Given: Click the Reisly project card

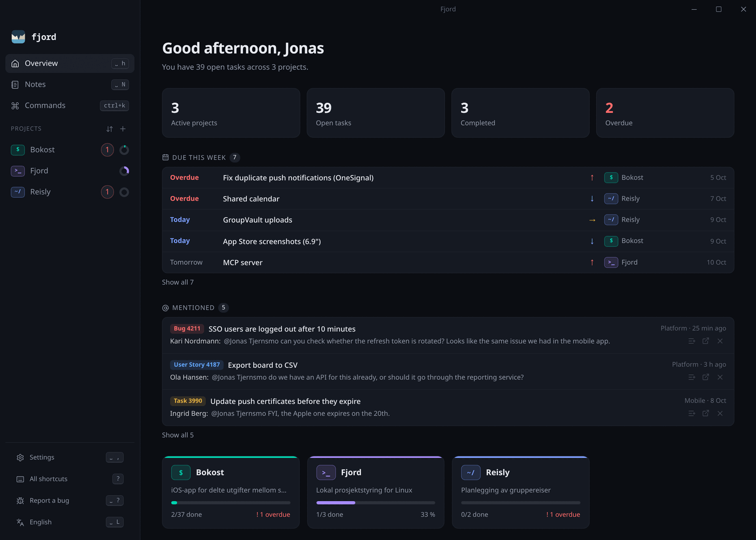Looking at the screenshot, I should coord(521,492).
